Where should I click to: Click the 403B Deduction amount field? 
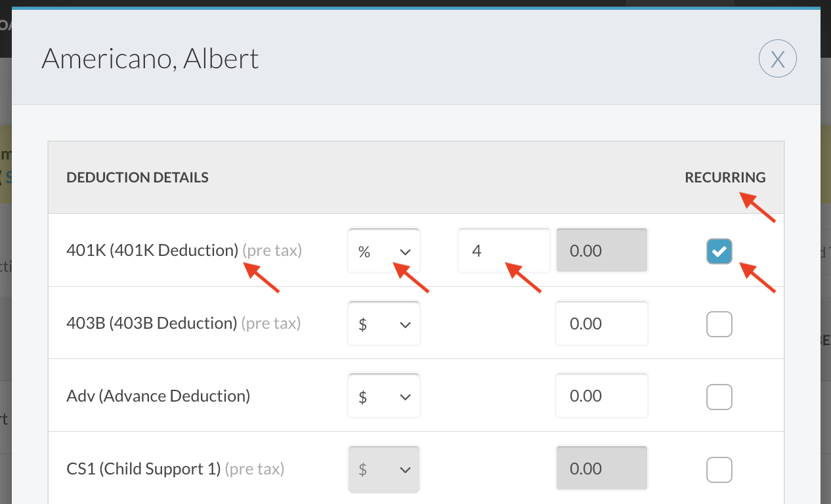point(601,324)
